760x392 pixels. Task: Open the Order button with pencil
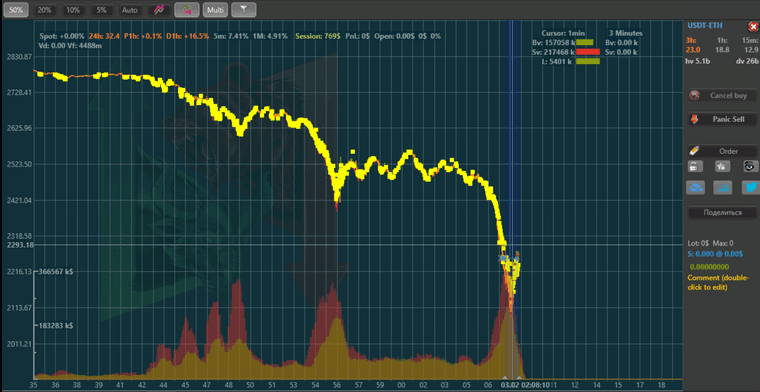(x=722, y=151)
